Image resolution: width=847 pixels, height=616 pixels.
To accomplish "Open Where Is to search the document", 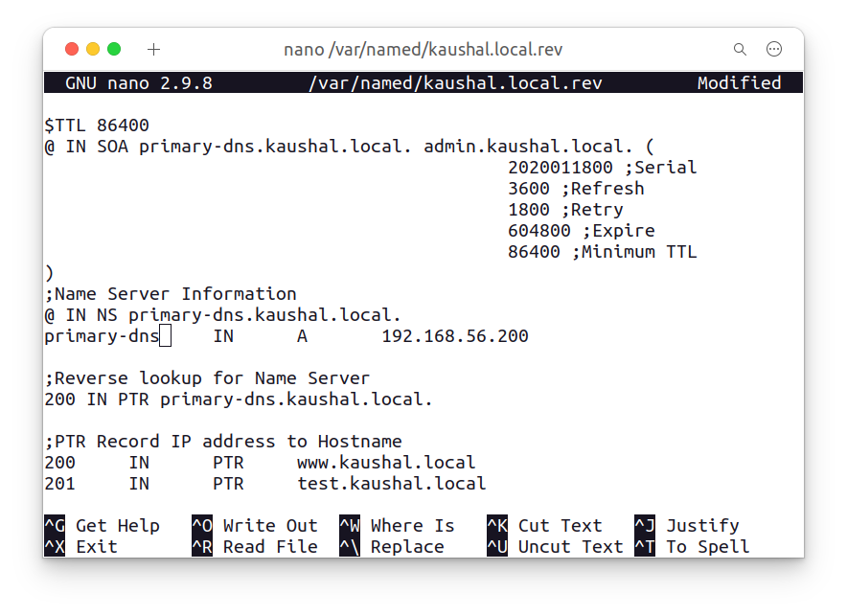I will (413, 525).
